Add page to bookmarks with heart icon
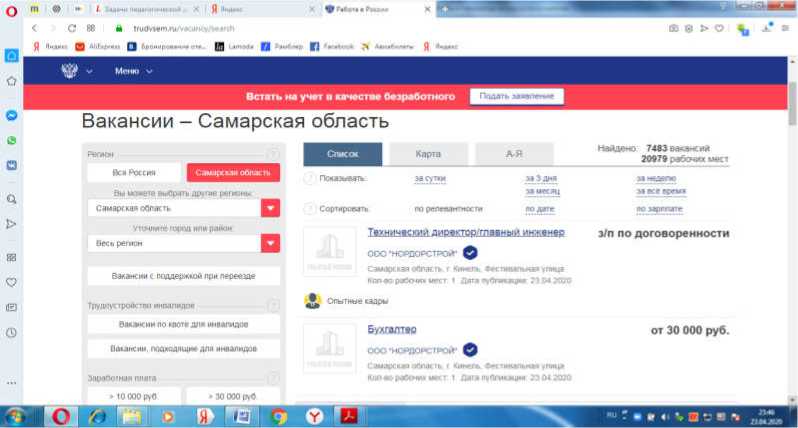798x428 pixels. click(x=719, y=28)
